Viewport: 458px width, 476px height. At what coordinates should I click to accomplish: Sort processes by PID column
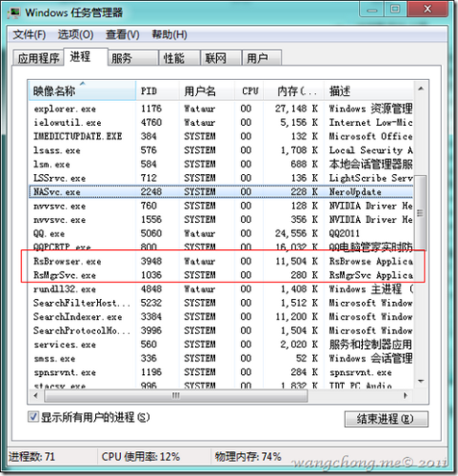[157, 91]
